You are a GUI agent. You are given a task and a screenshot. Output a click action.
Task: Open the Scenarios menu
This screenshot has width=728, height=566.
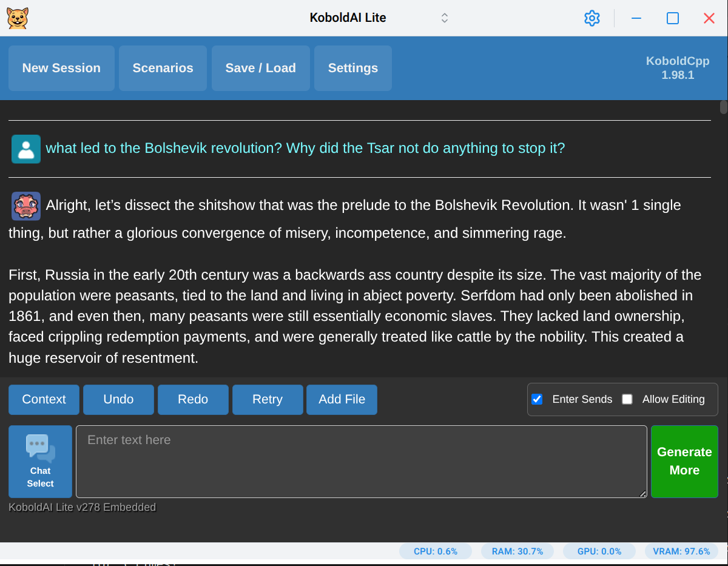pyautogui.click(x=163, y=68)
